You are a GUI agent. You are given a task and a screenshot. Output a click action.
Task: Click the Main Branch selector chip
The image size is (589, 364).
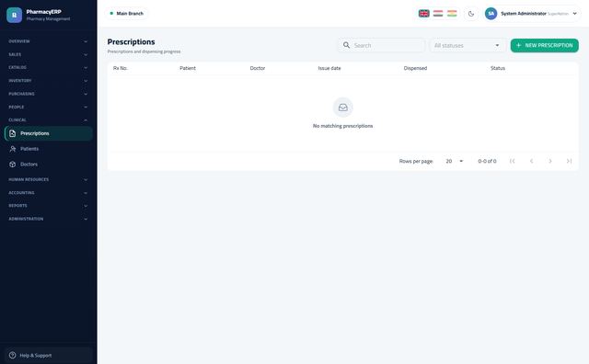127,14
